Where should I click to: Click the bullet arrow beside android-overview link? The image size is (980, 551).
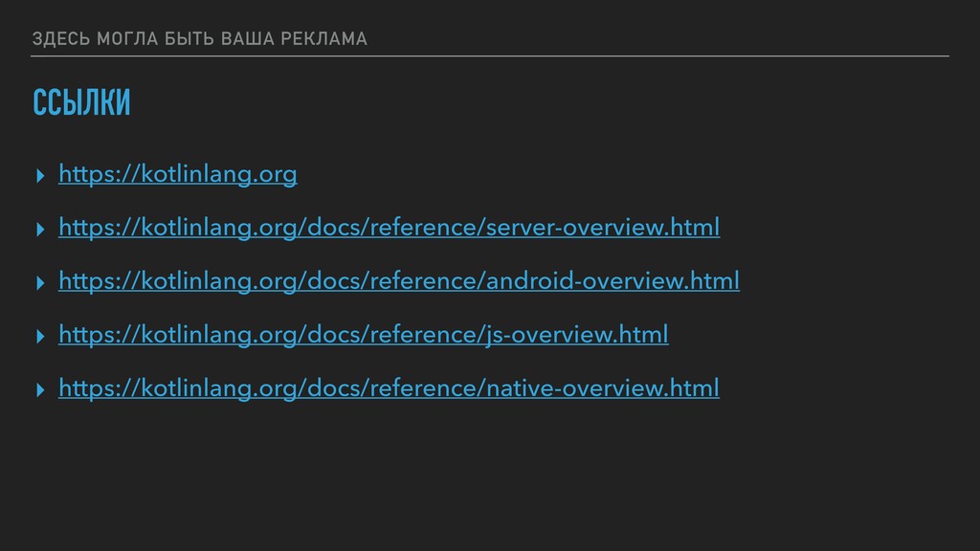tap(38, 283)
